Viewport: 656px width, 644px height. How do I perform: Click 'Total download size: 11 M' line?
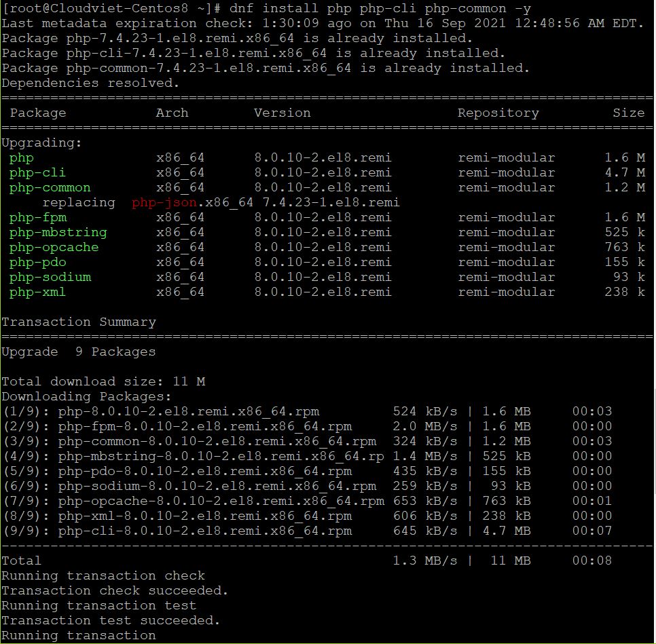[x=103, y=382]
